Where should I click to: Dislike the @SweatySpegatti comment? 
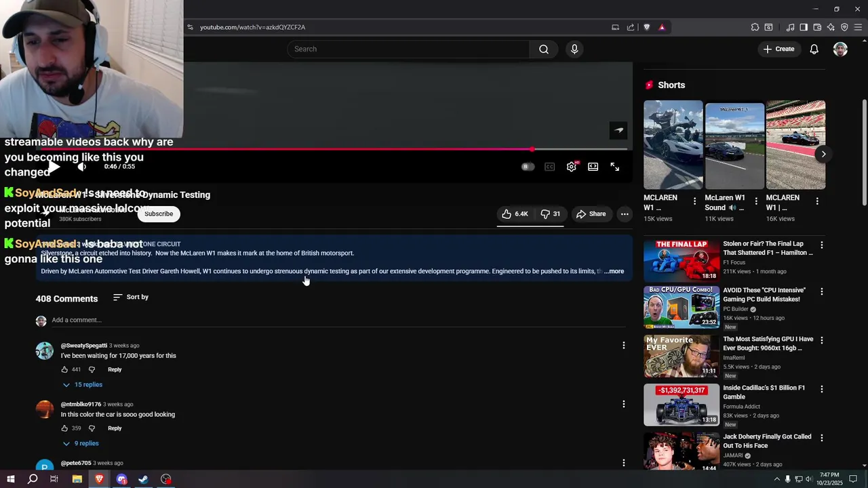pyautogui.click(x=92, y=369)
